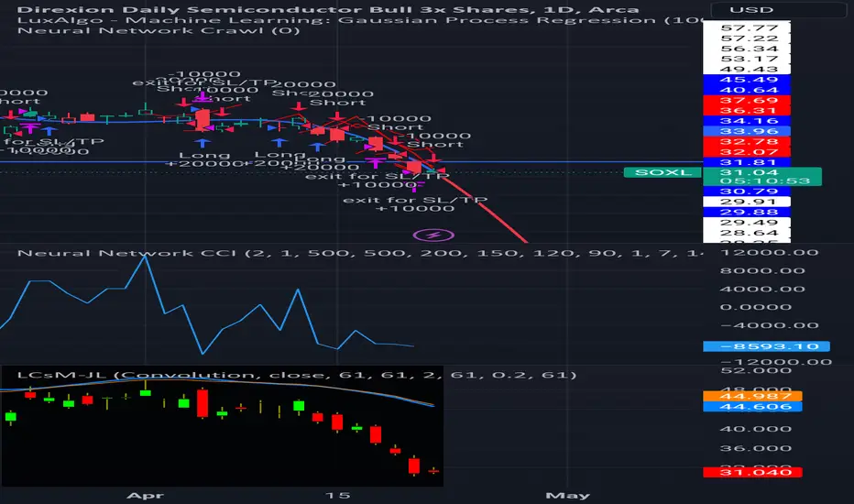Click the 40.000 axis value
The image size is (854, 504).
pyautogui.click(x=755, y=429)
